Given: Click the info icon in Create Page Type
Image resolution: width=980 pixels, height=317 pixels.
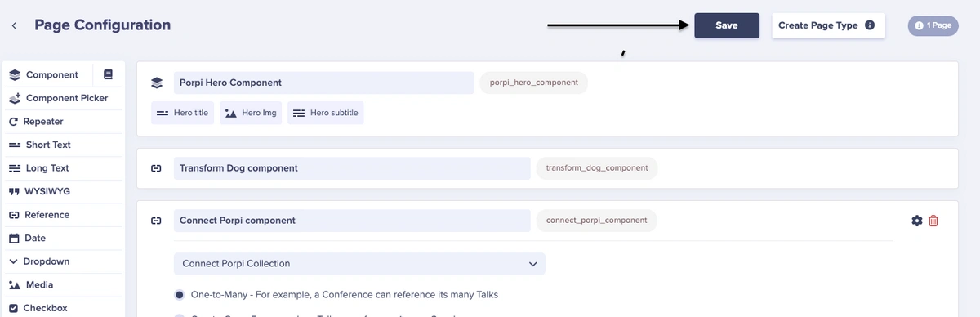Looking at the screenshot, I should [x=870, y=25].
